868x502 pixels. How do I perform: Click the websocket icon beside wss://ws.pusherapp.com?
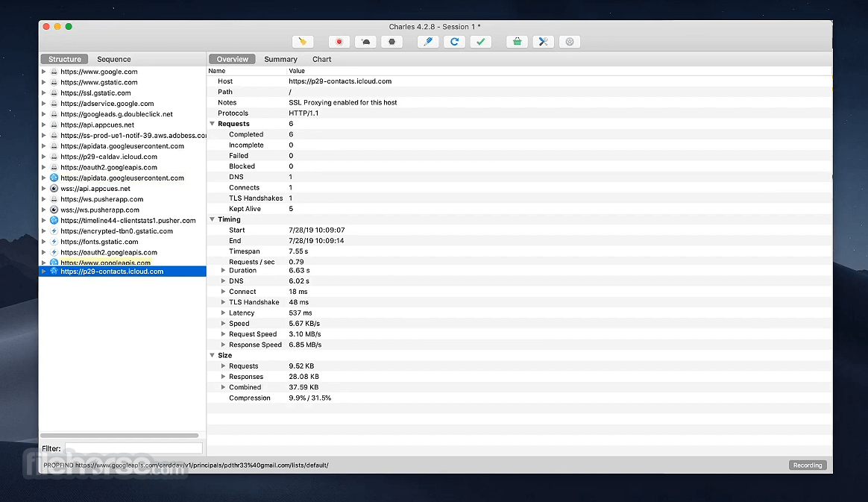coord(54,210)
